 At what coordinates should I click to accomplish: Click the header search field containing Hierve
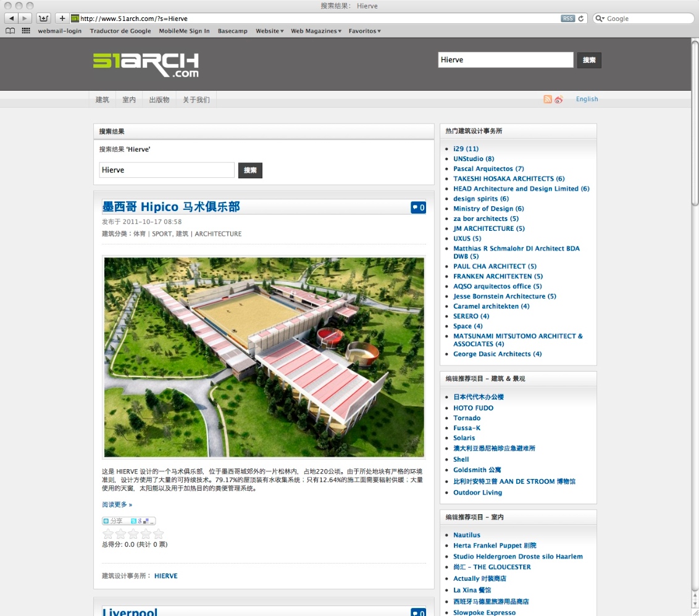point(506,60)
